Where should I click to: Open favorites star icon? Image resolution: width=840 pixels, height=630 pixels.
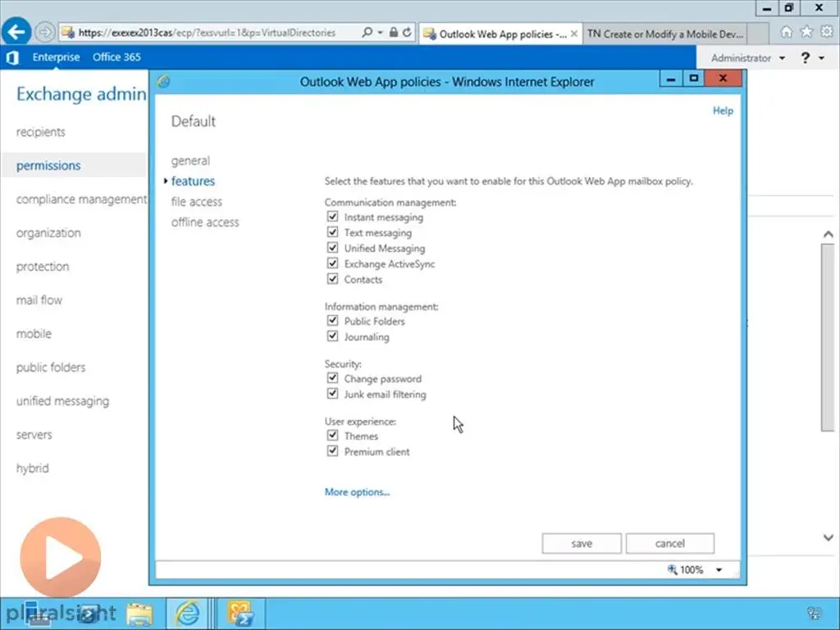pyautogui.click(x=806, y=32)
